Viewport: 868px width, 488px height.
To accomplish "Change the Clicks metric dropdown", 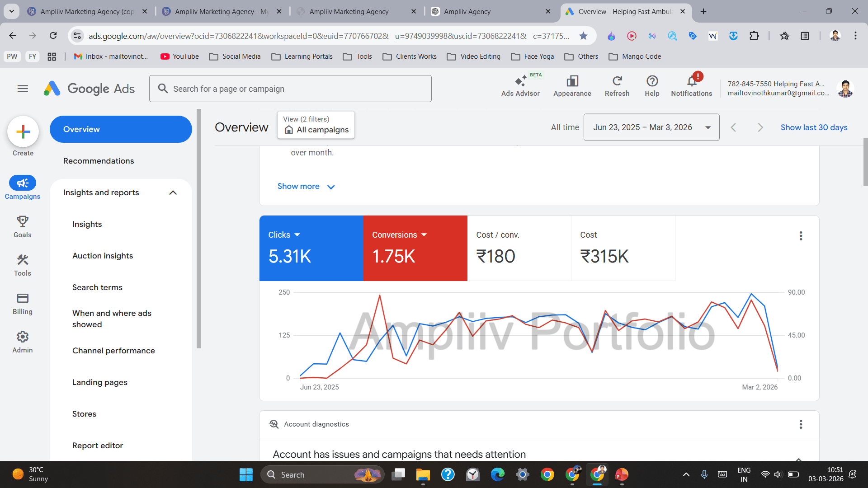I will coord(284,235).
